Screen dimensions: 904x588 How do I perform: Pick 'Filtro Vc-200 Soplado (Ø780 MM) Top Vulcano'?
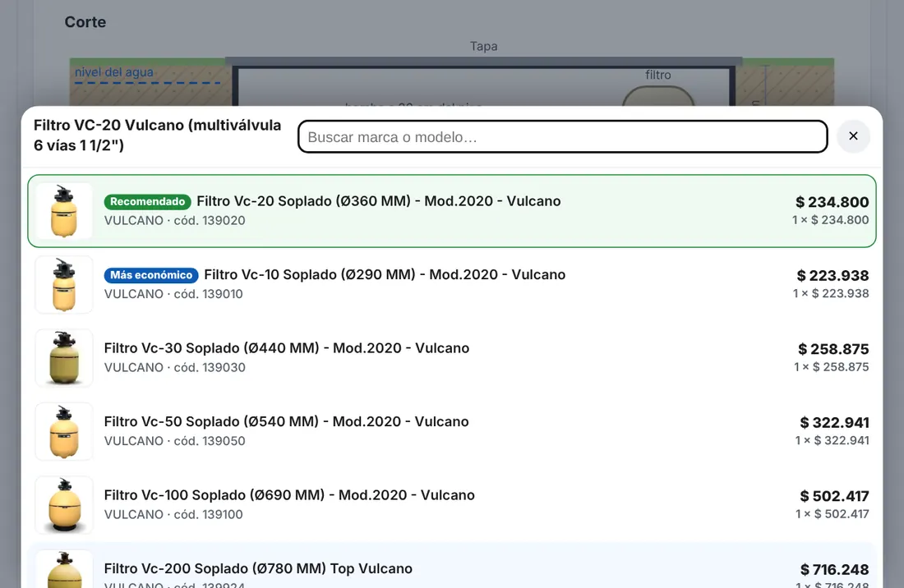pos(258,568)
